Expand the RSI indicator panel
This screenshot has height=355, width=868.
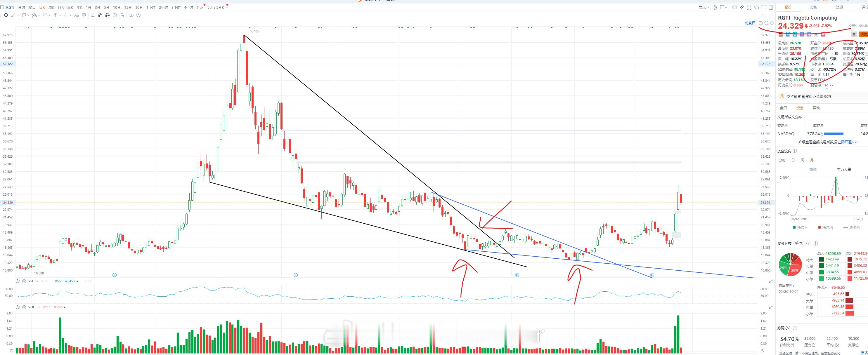(771, 281)
